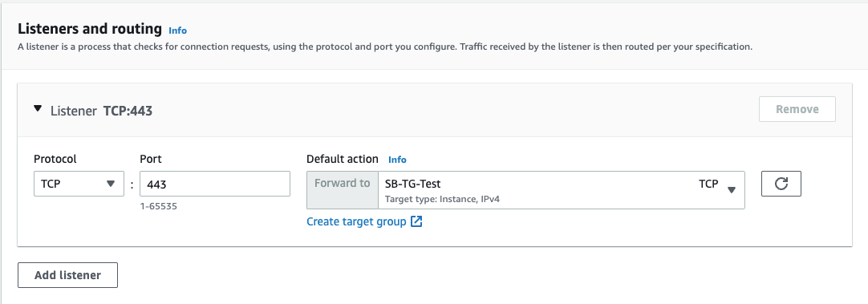Open the Protocol dropdown showing TCP
The image size is (868, 304).
point(79,184)
